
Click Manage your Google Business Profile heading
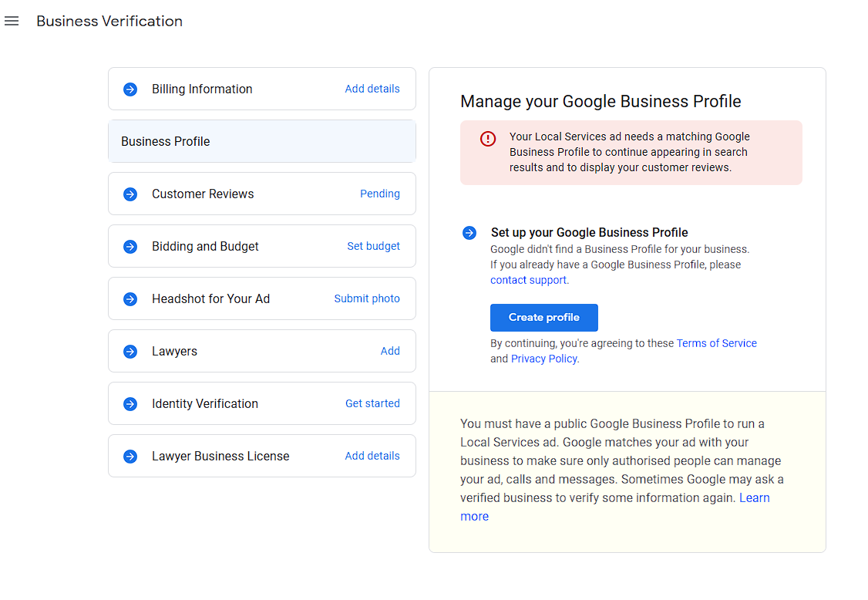click(601, 101)
